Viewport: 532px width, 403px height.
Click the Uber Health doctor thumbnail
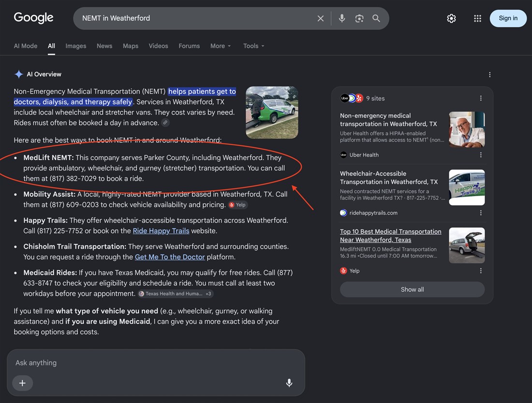(467, 130)
